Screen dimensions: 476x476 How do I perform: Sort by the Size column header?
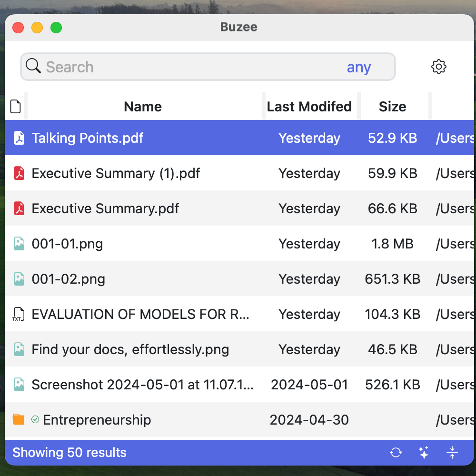coord(392,107)
